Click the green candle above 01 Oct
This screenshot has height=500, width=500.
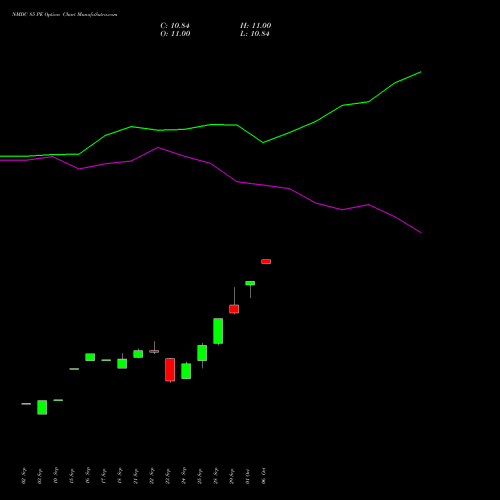[250, 283]
